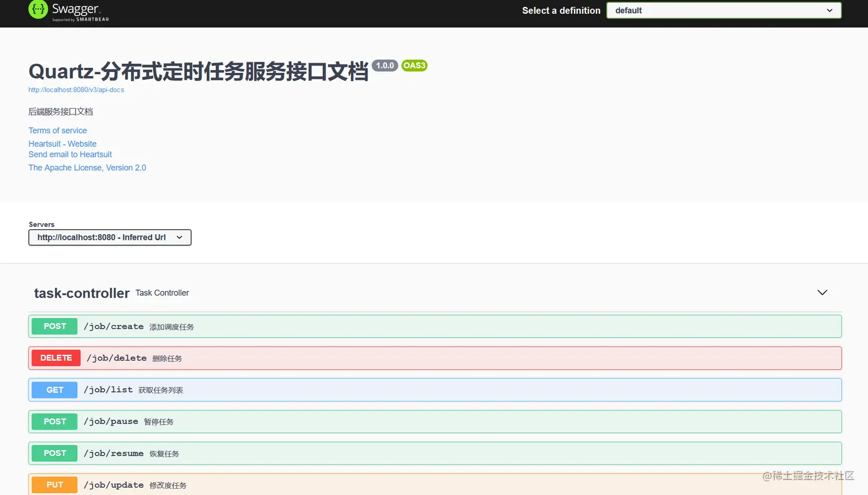Image resolution: width=868 pixels, height=495 pixels.
Task: Open the api-docs URL link
Action: tap(76, 90)
